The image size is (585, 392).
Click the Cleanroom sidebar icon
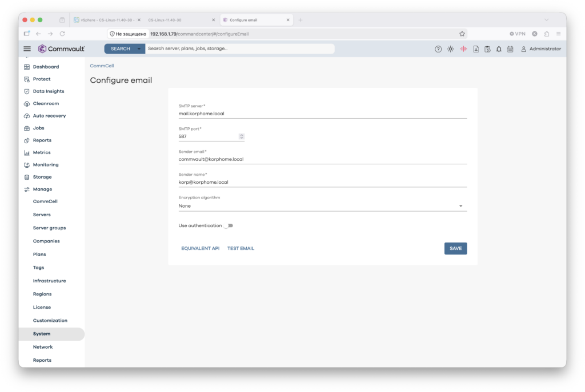click(27, 104)
